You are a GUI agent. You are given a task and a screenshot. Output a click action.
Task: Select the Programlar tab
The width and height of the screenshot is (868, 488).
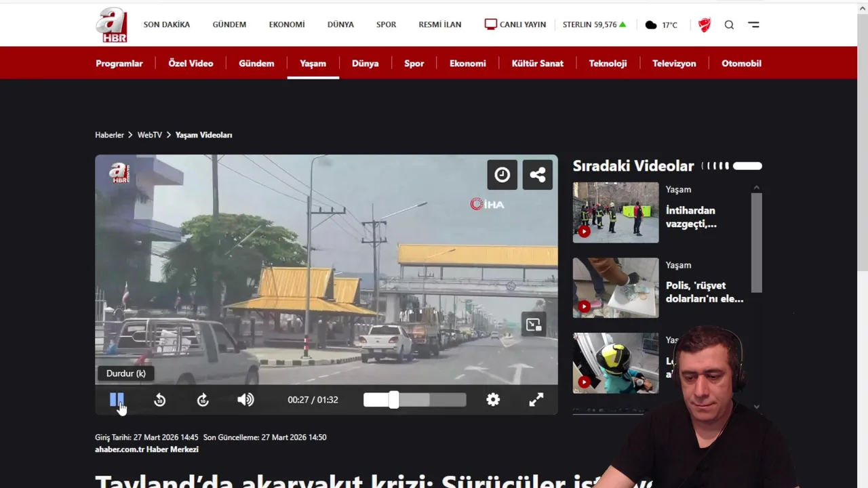[119, 63]
